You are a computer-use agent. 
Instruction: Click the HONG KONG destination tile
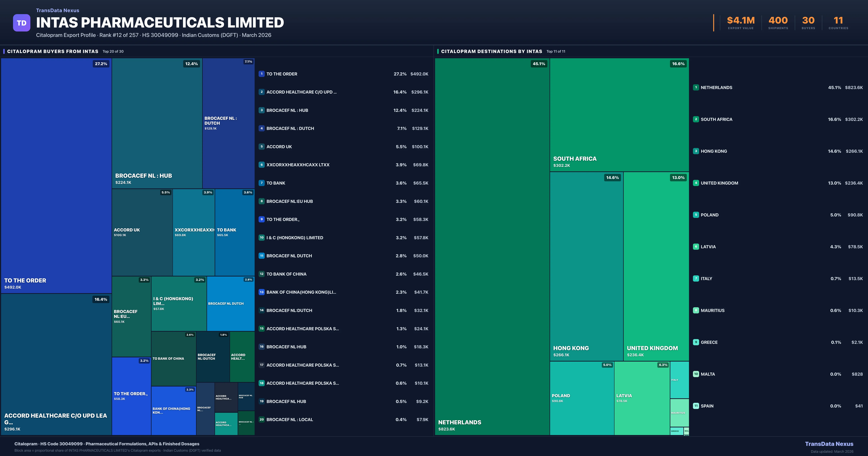[586, 266]
